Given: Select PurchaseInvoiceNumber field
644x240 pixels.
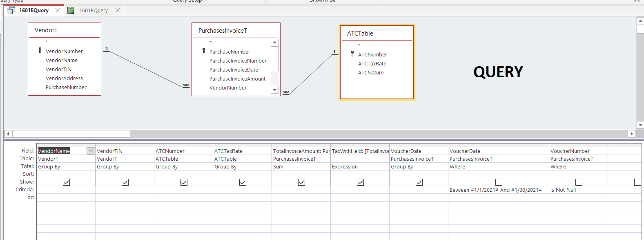Looking at the screenshot, I should tap(238, 61).
